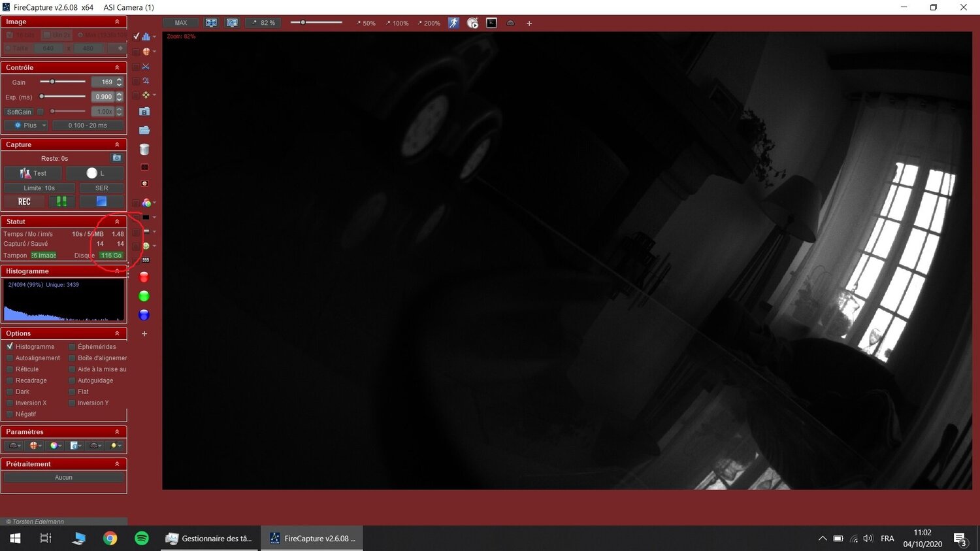This screenshot has height=551, width=980.
Task: Click the Aucun prétraitement button
Action: 63,478
